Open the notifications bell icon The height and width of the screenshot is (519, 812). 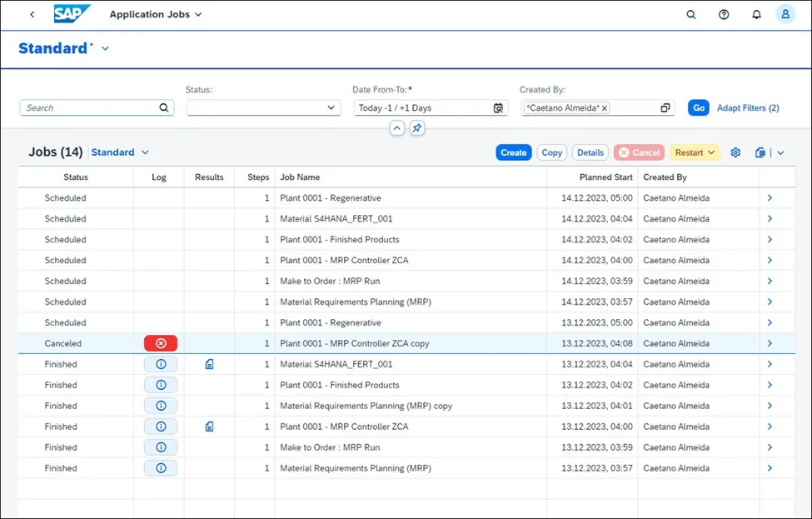[756, 14]
